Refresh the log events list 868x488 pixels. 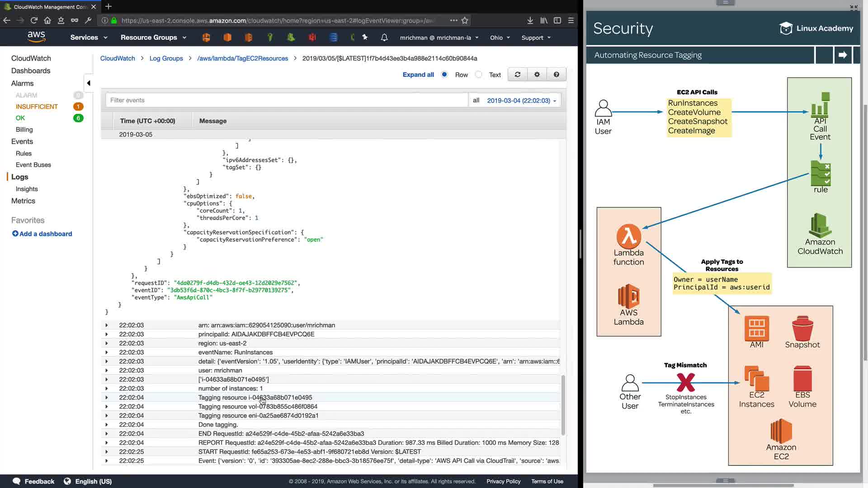click(518, 75)
